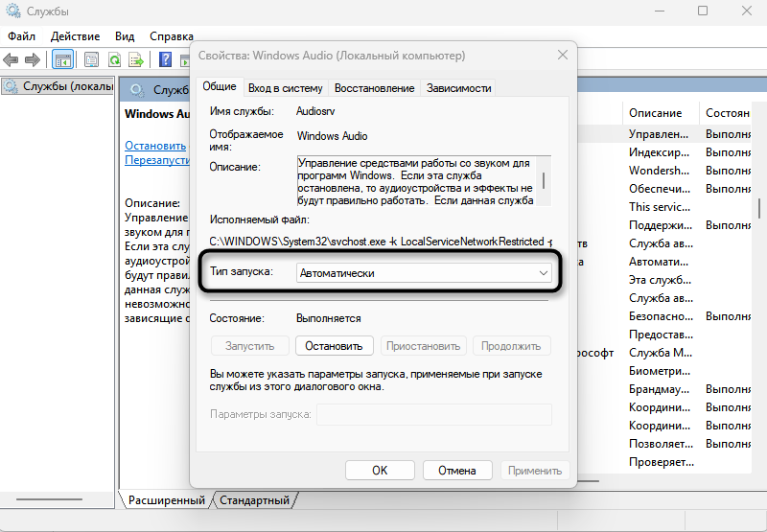
Task: Click the horizontal scrollbar under the console tree
Action: [49, 499]
